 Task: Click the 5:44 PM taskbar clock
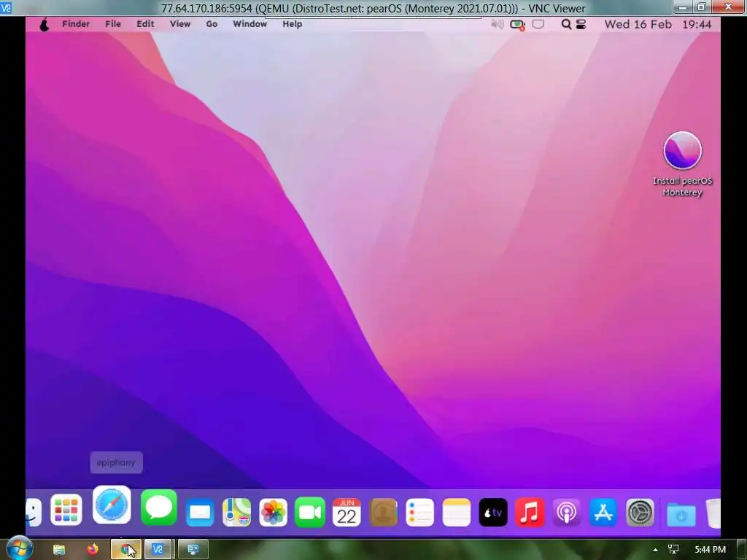click(x=711, y=550)
